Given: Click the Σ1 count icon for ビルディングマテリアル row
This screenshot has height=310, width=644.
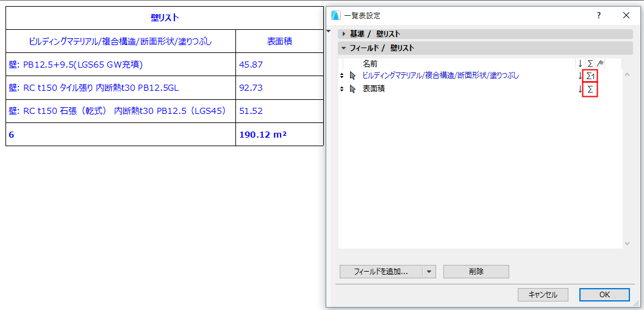Looking at the screenshot, I should point(590,76).
